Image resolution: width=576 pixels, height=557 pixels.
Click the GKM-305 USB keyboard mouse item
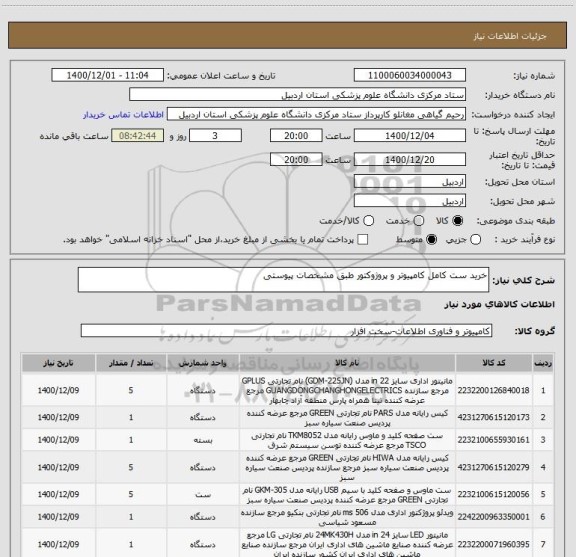click(x=347, y=495)
